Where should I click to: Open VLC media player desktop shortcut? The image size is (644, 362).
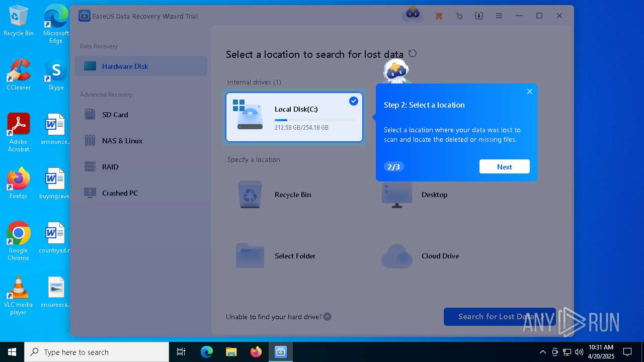19,295
